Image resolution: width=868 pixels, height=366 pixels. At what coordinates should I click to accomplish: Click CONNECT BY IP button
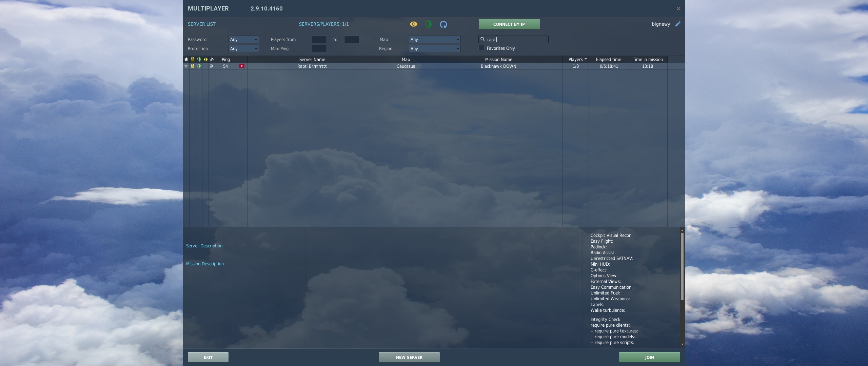tap(509, 24)
